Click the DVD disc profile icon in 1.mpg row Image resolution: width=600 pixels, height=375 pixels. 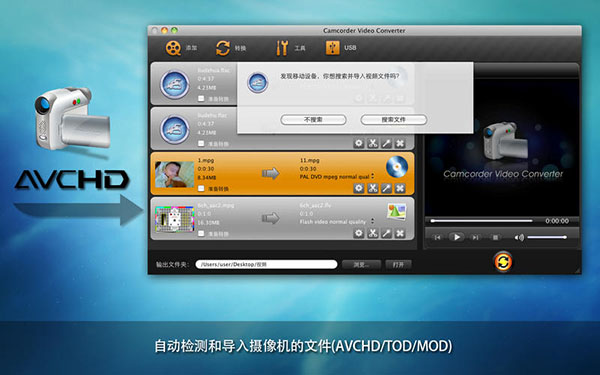pyautogui.click(x=397, y=167)
